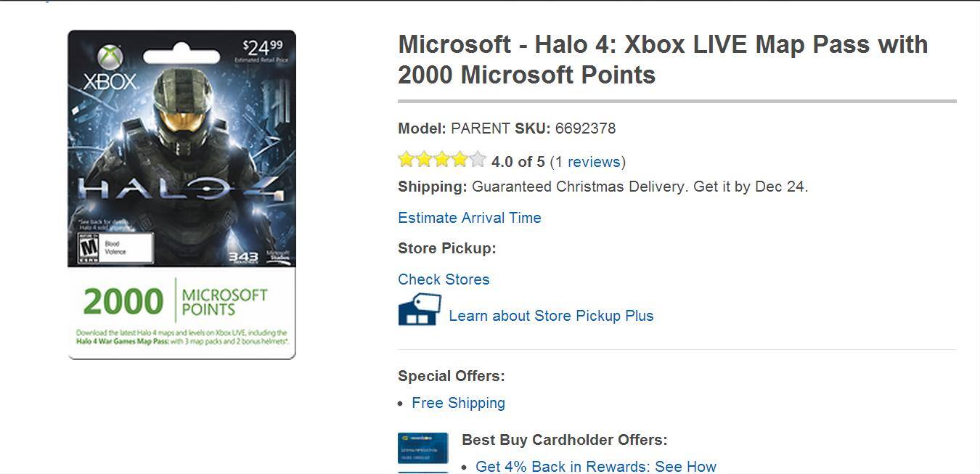Click the Best Buy credit card icon

pos(422,448)
